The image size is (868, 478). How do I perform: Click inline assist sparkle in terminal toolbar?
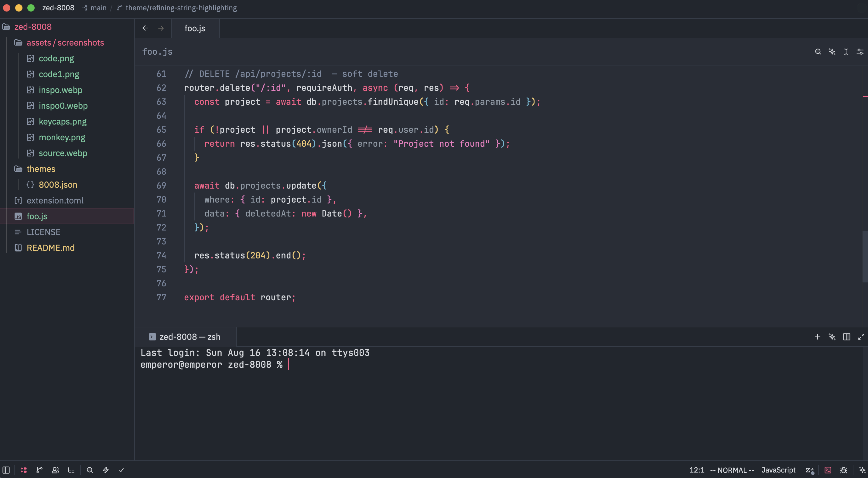[832, 337]
